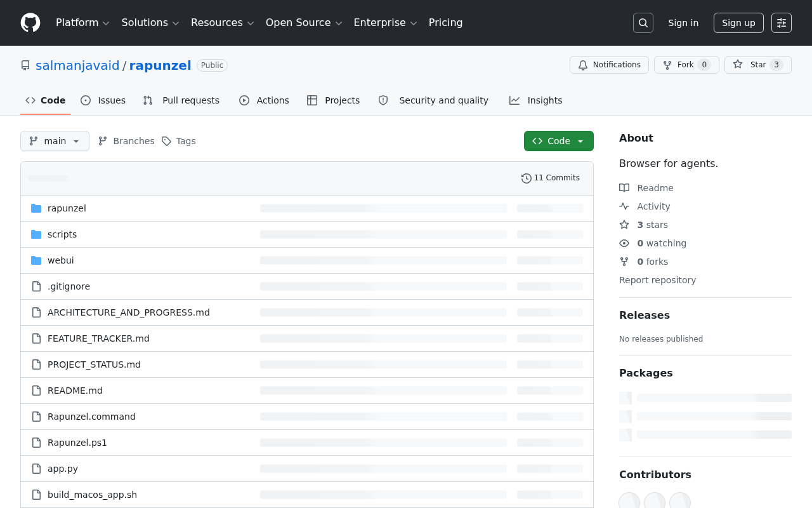Image resolution: width=812 pixels, height=508 pixels.
Task: Open the 11 Commits history
Action: 551,178
